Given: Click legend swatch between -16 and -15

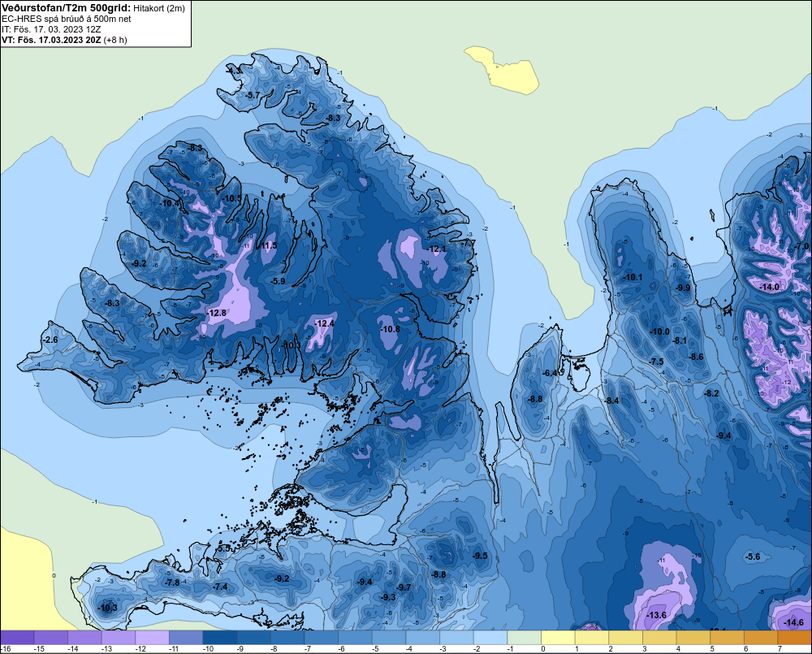Looking at the screenshot, I should tap(17, 638).
